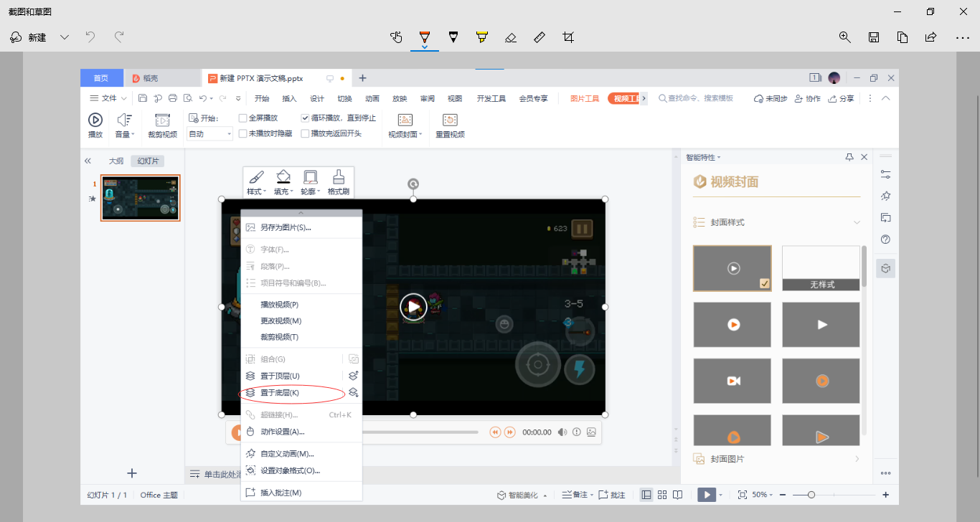This screenshot has width=980, height=522.
Task: Click the fast-forward button on video bar
Action: [510, 432]
